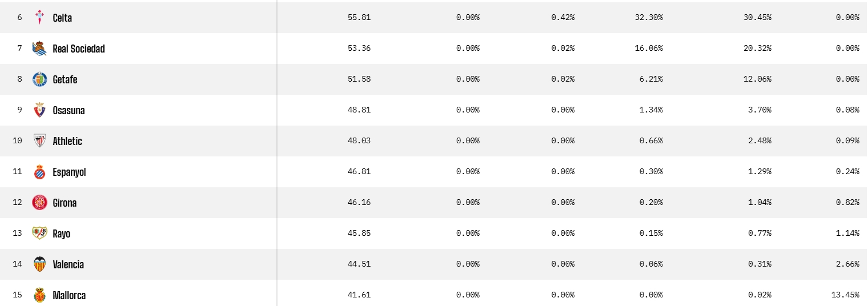Click the Getafe team name
The image size is (868, 306).
[65, 79]
